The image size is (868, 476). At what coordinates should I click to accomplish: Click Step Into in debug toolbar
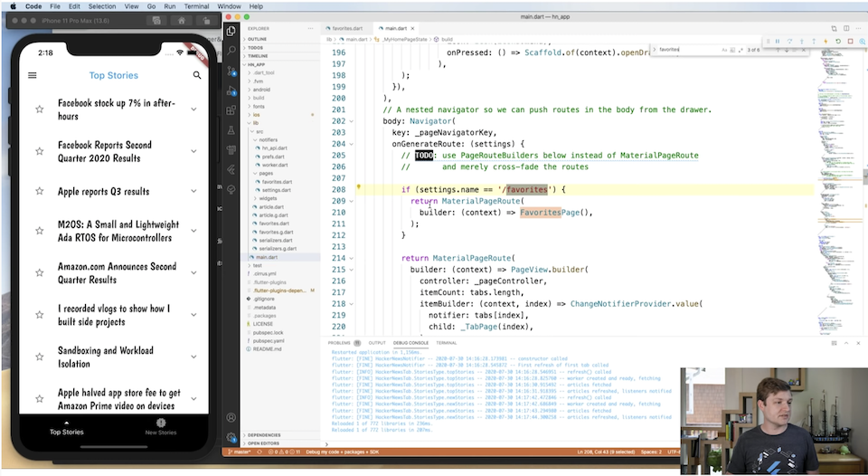pyautogui.click(x=802, y=41)
